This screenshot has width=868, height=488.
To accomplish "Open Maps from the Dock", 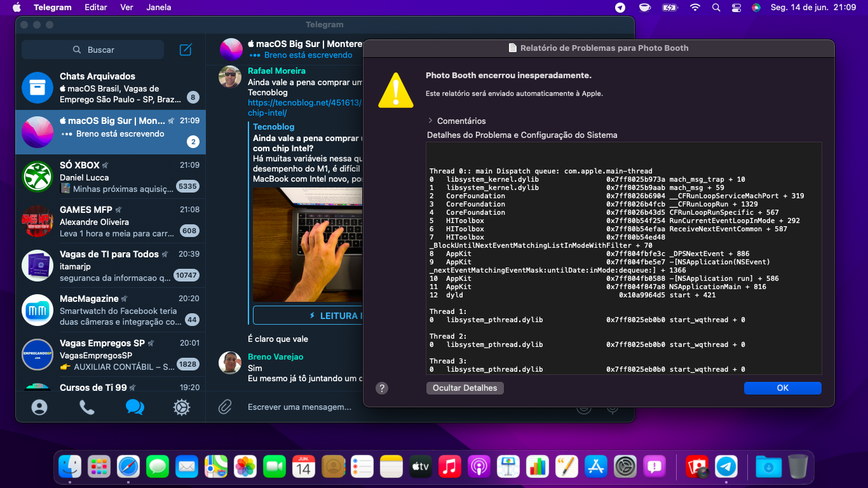I will [x=216, y=467].
